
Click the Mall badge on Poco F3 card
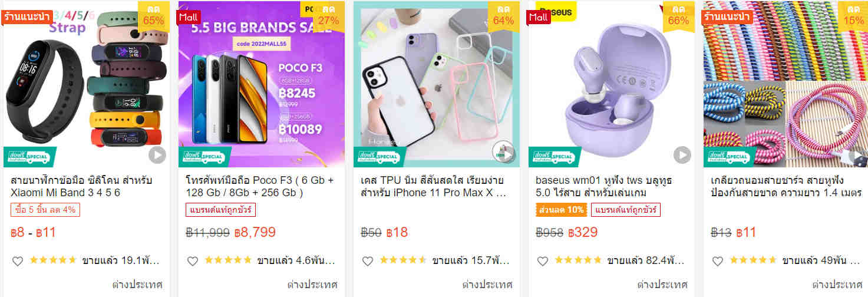[189, 17]
